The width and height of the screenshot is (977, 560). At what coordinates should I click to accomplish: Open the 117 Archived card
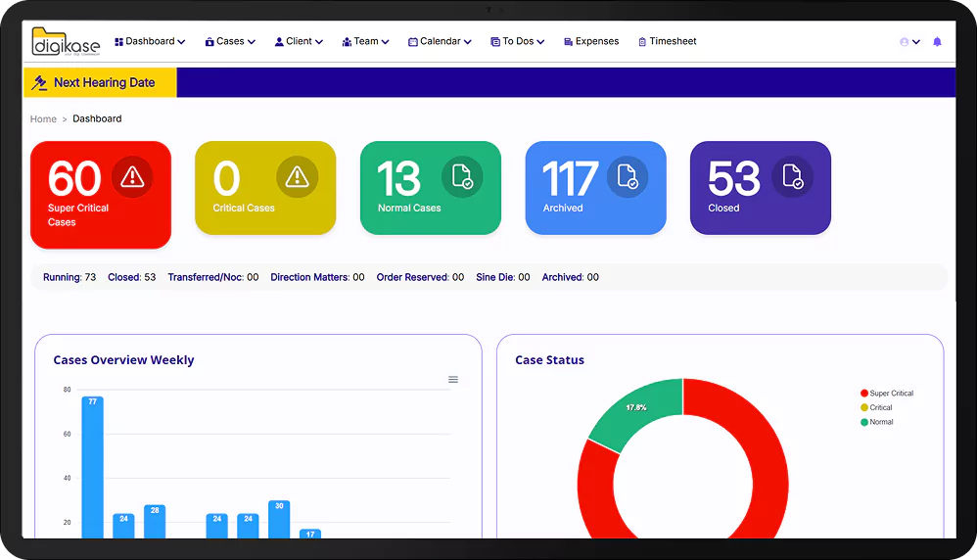[595, 188]
